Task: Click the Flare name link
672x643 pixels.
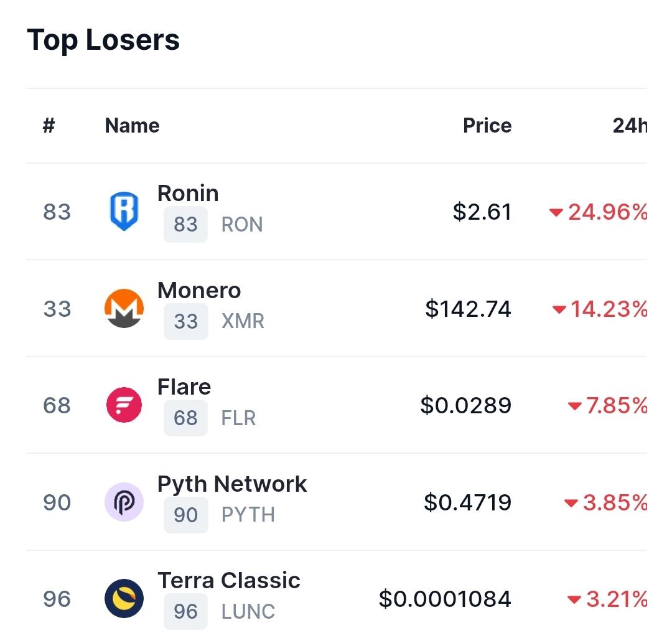Action: pyautogui.click(x=184, y=387)
